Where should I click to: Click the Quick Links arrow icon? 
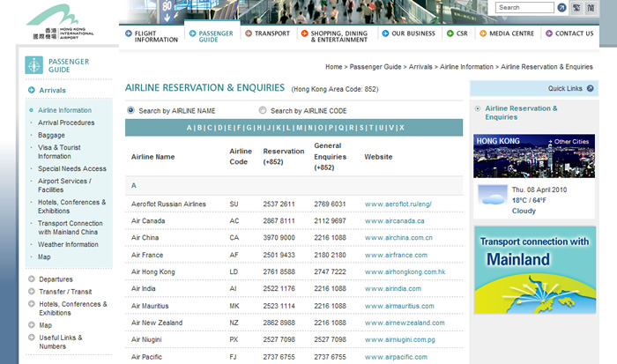(591, 88)
